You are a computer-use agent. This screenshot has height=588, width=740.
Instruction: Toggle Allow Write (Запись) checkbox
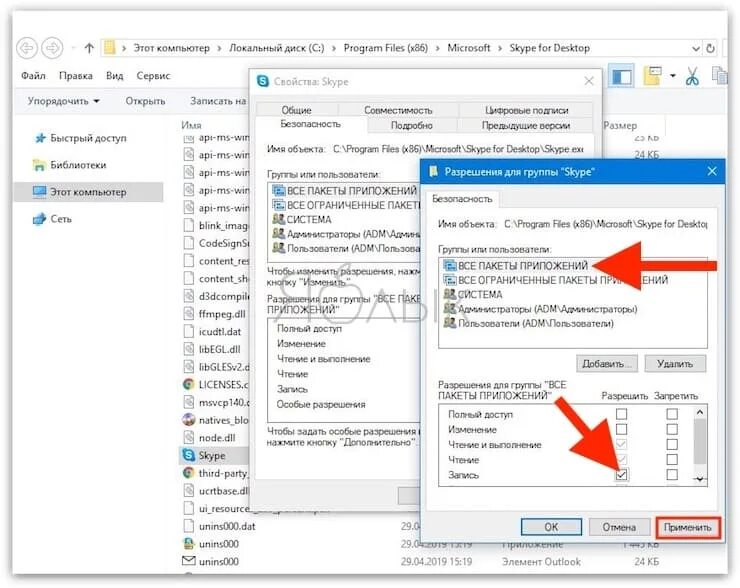click(x=622, y=474)
